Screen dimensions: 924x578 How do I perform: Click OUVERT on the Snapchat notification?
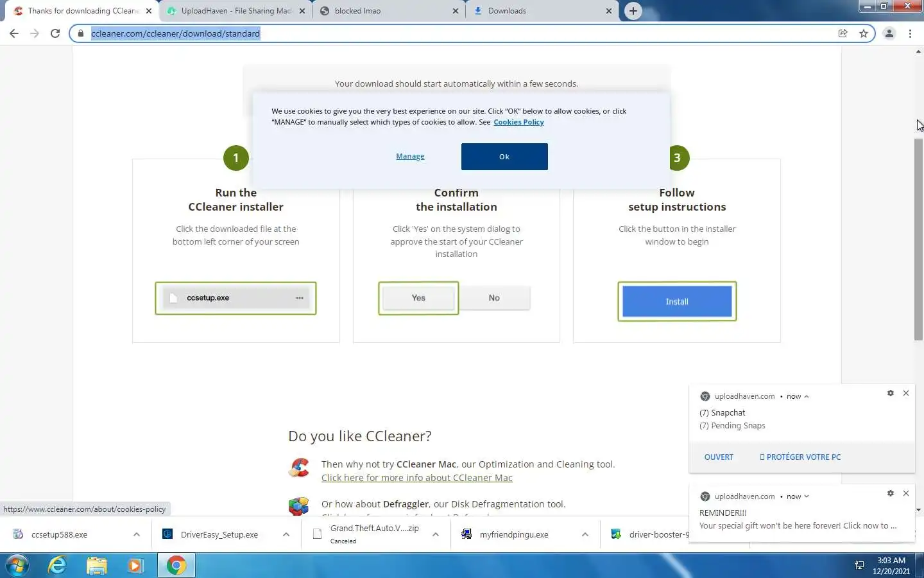(x=719, y=457)
